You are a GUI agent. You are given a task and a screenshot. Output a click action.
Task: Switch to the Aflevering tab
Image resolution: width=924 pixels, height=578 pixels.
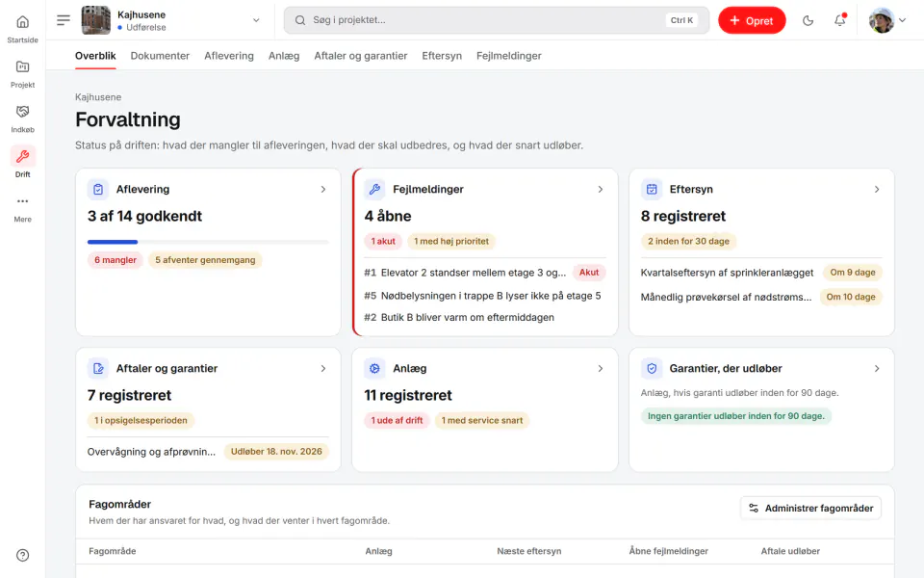coord(229,56)
